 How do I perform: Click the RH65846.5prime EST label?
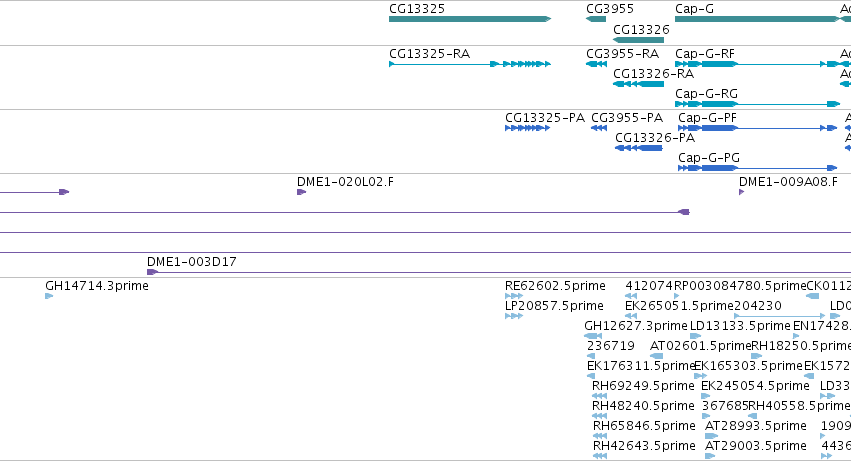pos(644,426)
